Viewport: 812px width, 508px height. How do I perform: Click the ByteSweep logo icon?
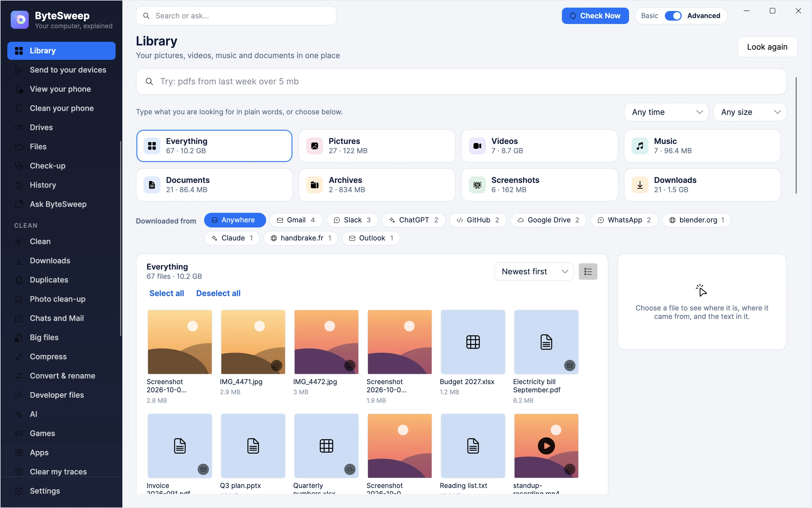point(20,20)
